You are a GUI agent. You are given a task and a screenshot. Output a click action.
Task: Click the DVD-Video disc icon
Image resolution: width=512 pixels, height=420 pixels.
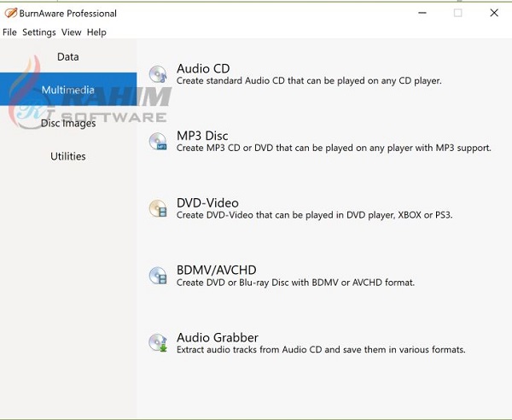click(158, 208)
